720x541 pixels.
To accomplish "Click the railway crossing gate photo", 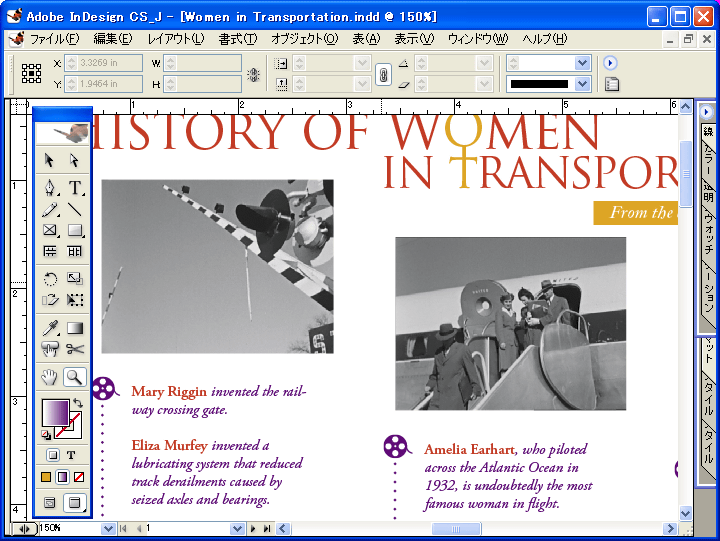I will click(217, 266).
